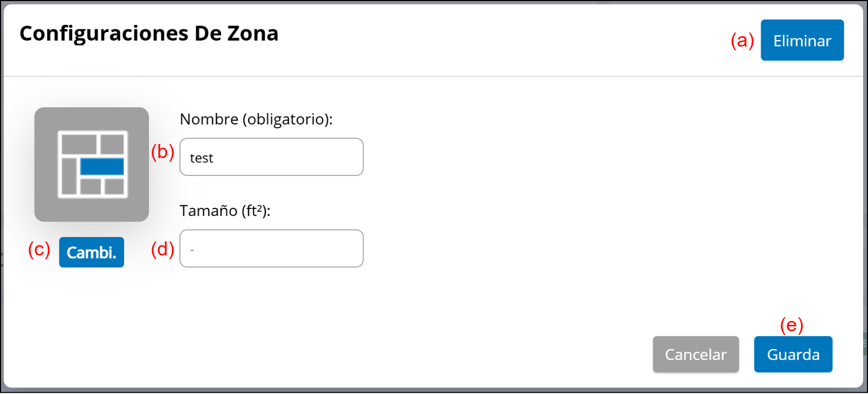Click the top-left room of the floor-plan icon
The image size is (868, 394).
point(79,145)
